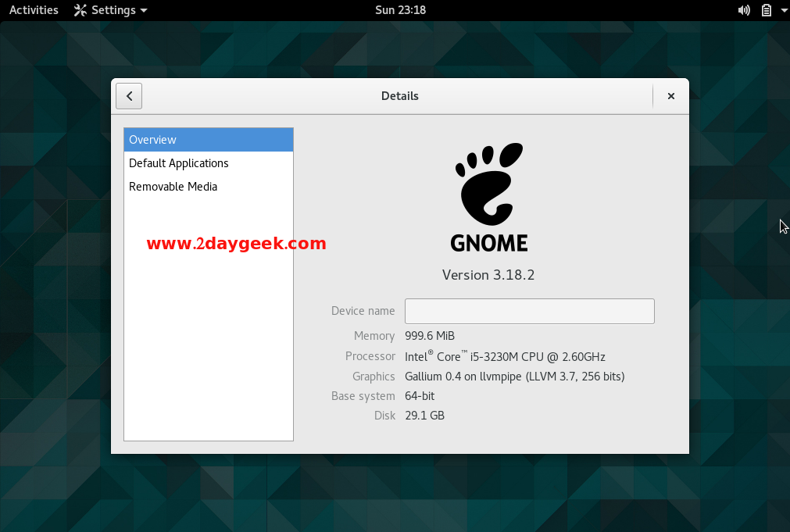Click the Settings wrench icon in top bar
Image resolution: width=790 pixels, height=532 pixels.
(x=80, y=10)
